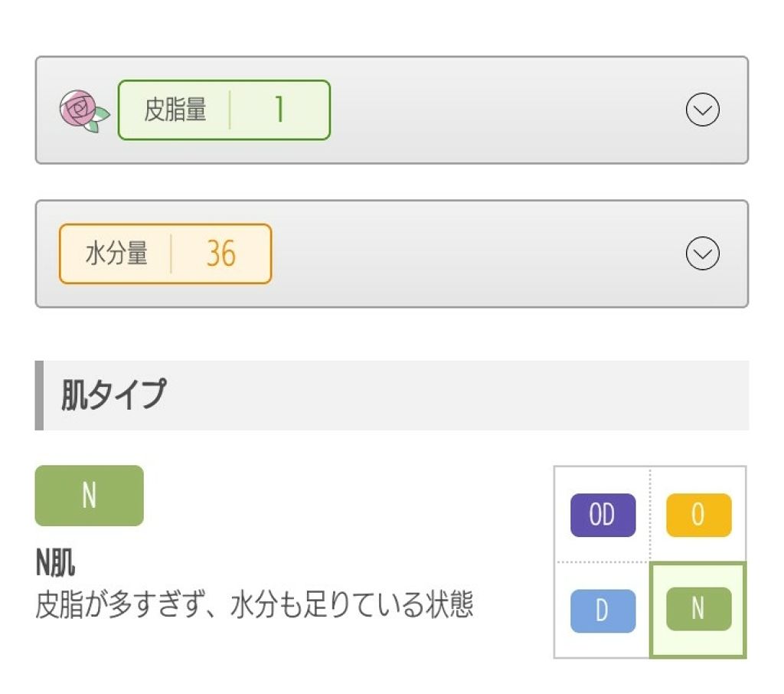Viewport: 784px width, 694px height.
Task: Click empty space in the 水分量 panel
Action: tap(475, 254)
